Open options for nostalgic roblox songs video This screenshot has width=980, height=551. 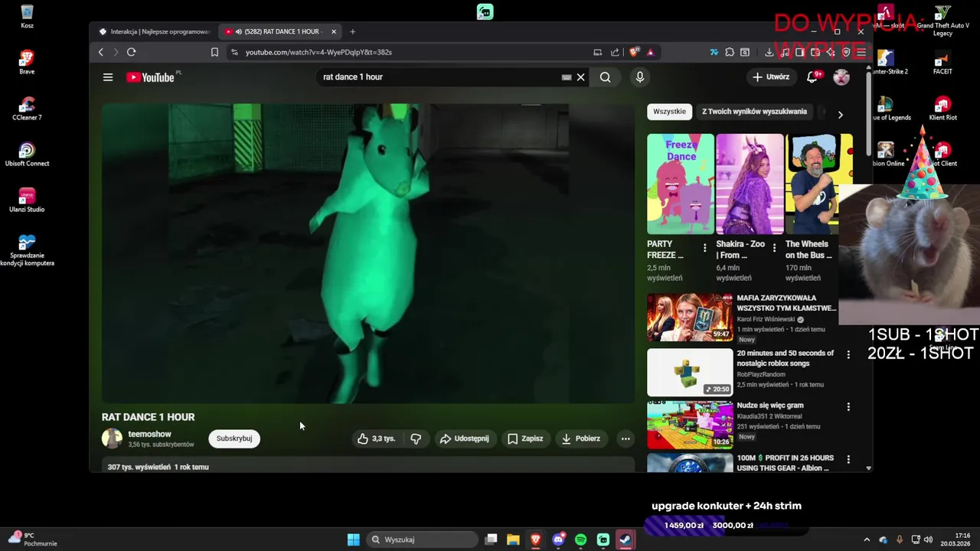(x=848, y=354)
